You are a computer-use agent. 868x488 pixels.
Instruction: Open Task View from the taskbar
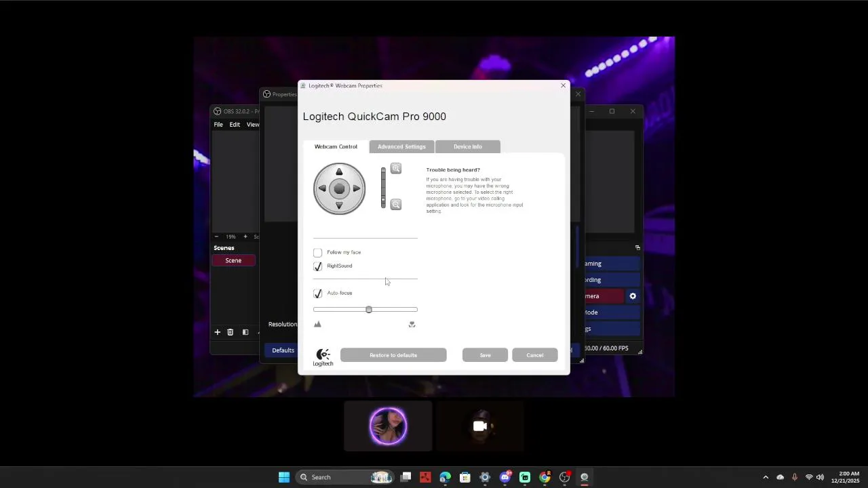[x=406, y=477]
